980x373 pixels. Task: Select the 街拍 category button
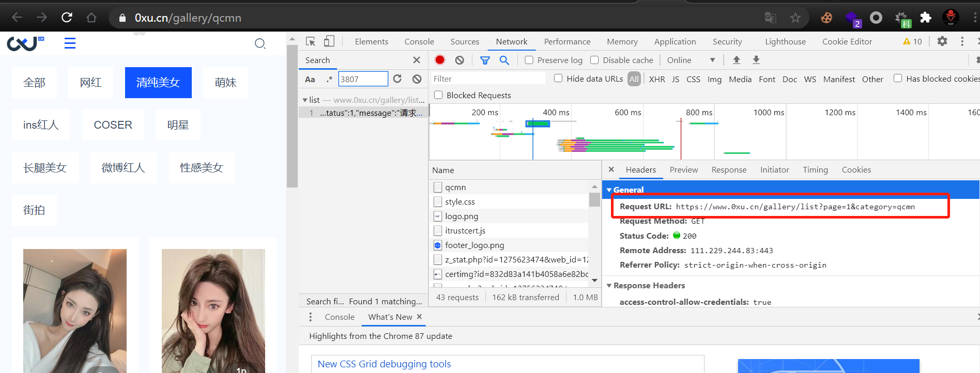point(34,210)
